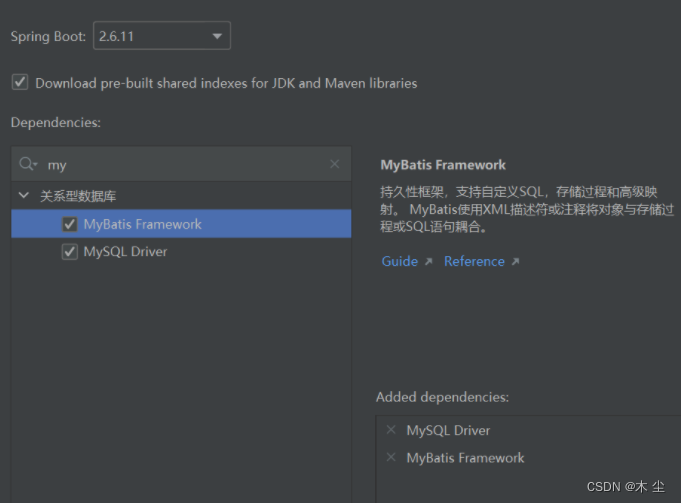The width and height of the screenshot is (681, 503).
Task: Open the MyBatis Guide link
Action: [400, 261]
